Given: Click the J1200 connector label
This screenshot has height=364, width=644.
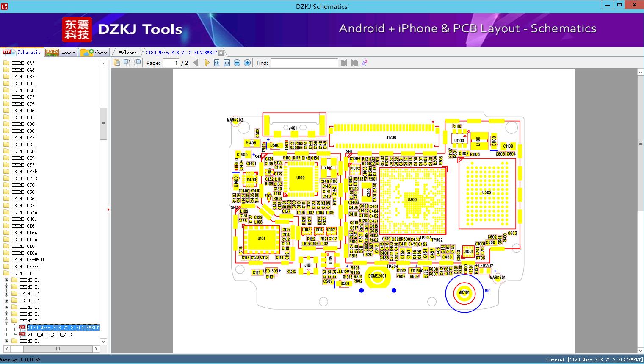Looking at the screenshot, I should click(x=391, y=137).
